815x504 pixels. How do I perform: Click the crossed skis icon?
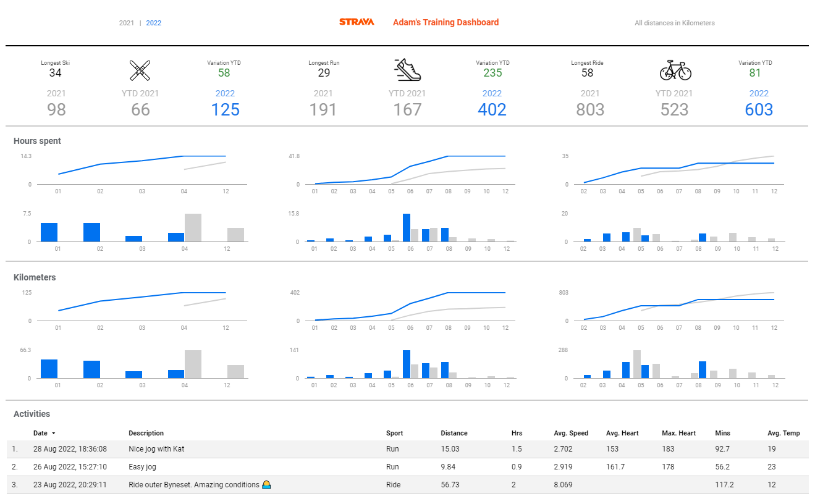(x=140, y=71)
